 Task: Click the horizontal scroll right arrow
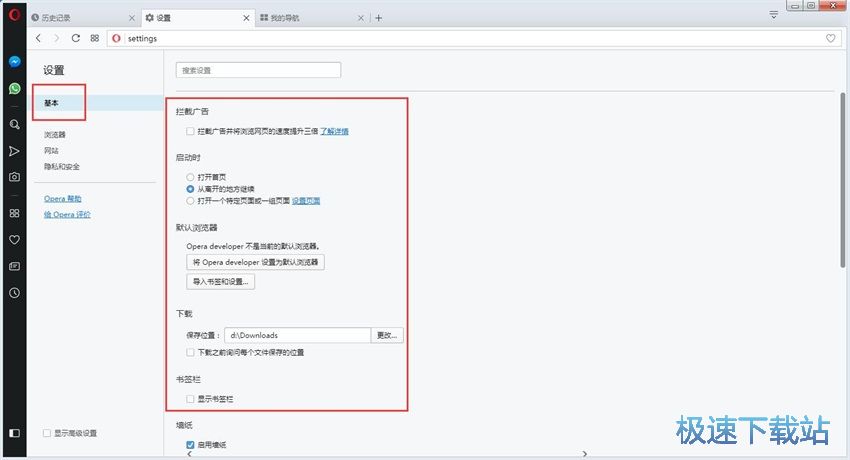click(584, 454)
